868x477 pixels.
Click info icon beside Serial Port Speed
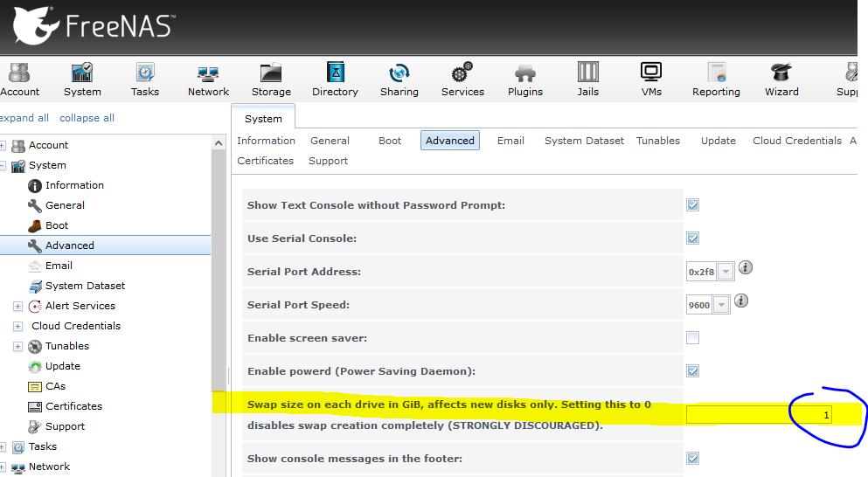point(741,301)
